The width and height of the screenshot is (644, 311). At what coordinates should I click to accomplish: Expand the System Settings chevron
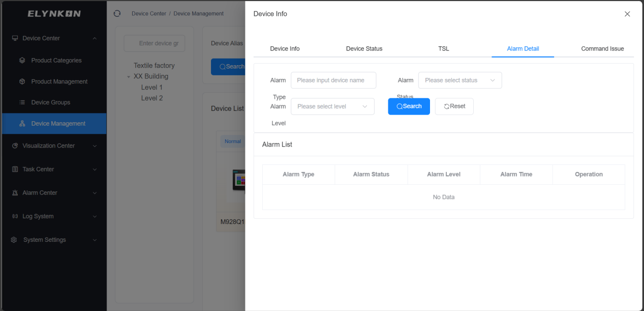click(95, 240)
